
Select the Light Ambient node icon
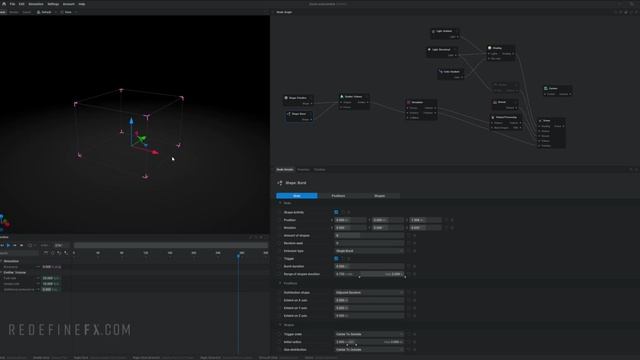pyautogui.click(x=433, y=31)
